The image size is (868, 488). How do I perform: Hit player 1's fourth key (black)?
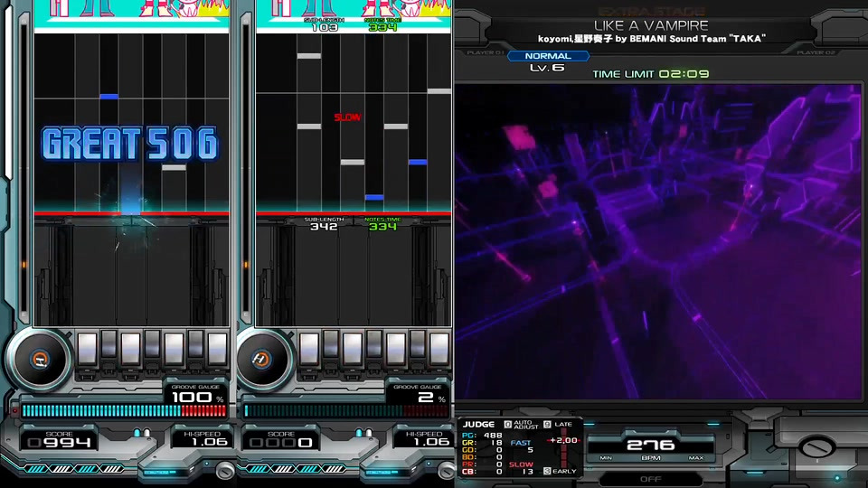[x=152, y=344]
